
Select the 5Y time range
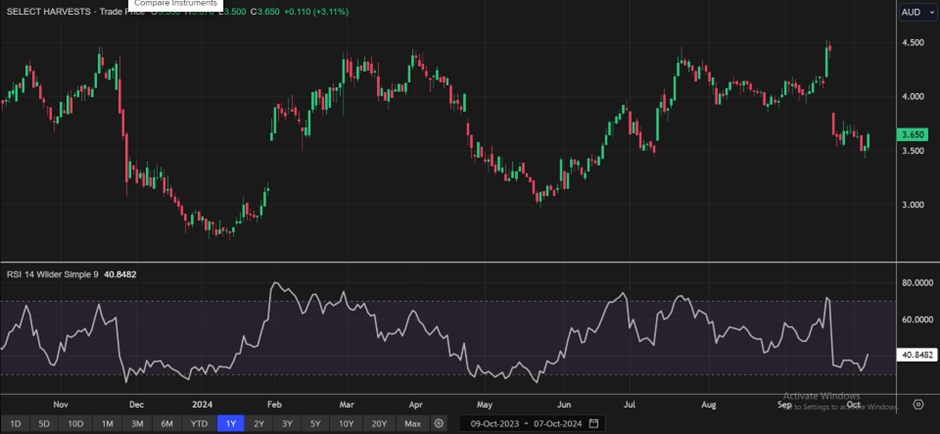pos(315,423)
